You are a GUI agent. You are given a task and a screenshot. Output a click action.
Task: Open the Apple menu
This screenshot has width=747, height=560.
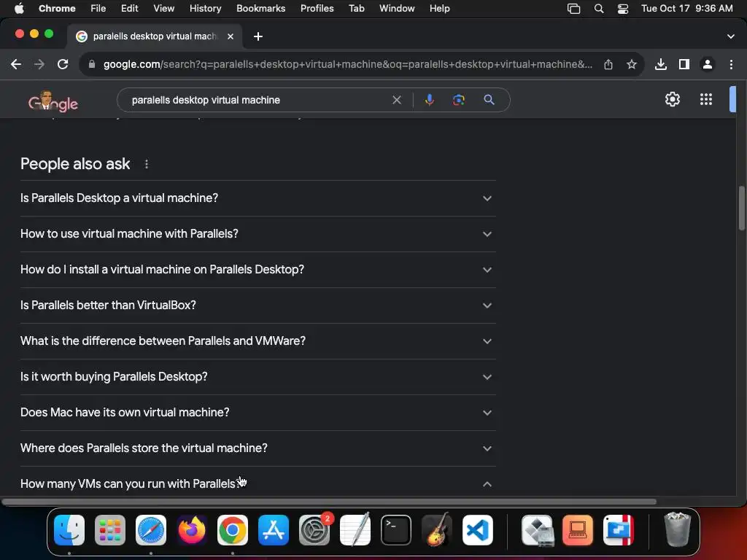18,9
